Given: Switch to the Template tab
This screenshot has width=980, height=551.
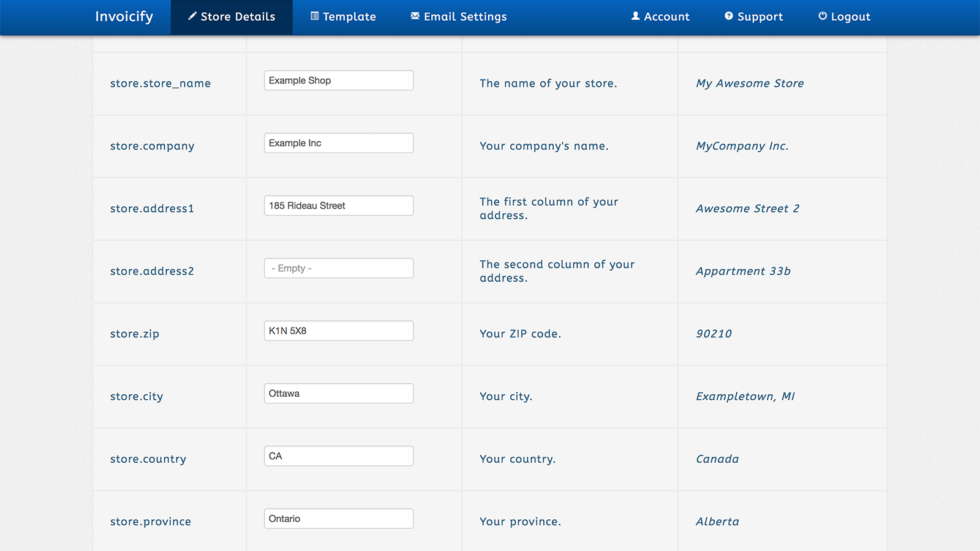Looking at the screenshot, I should tap(343, 17).
